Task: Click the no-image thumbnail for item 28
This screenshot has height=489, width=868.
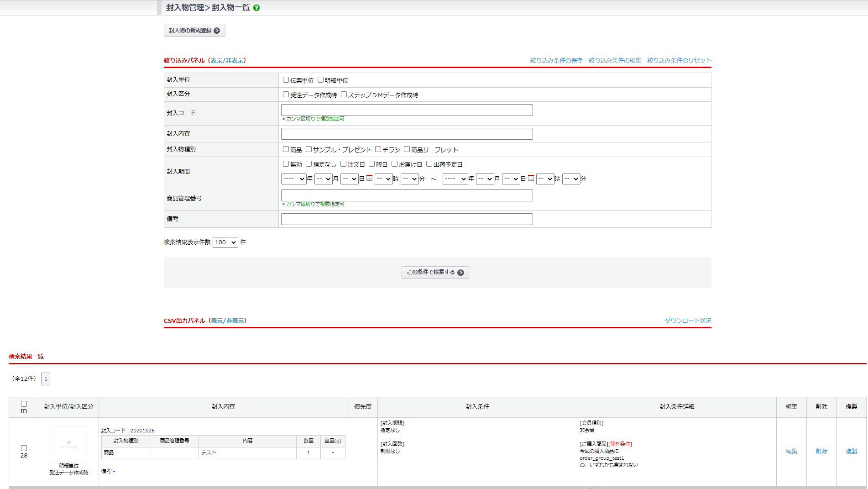Action: (x=69, y=444)
